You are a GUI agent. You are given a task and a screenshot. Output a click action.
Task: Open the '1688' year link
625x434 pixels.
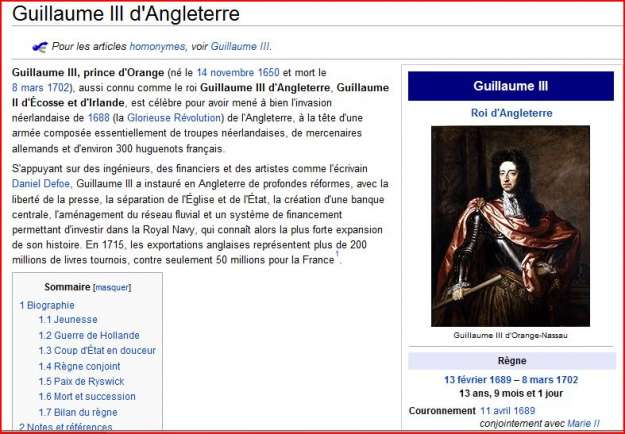pyautogui.click(x=98, y=118)
